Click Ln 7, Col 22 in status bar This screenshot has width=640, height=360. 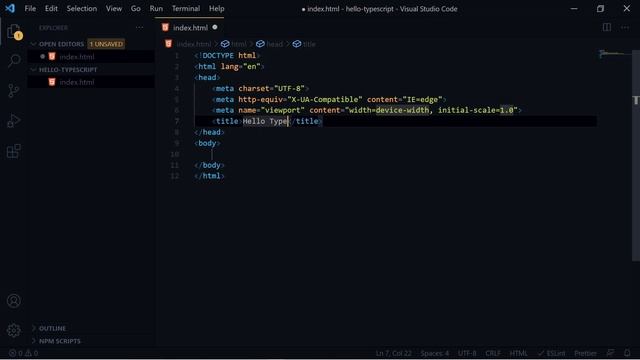pos(393,353)
